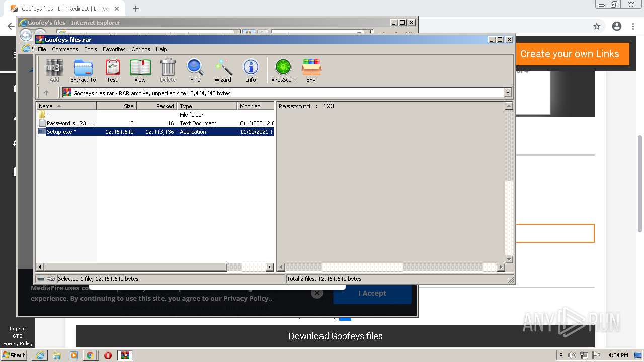The width and height of the screenshot is (644, 362).
Task: Click the volume speaker tray icon
Action: pyautogui.click(x=572, y=355)
